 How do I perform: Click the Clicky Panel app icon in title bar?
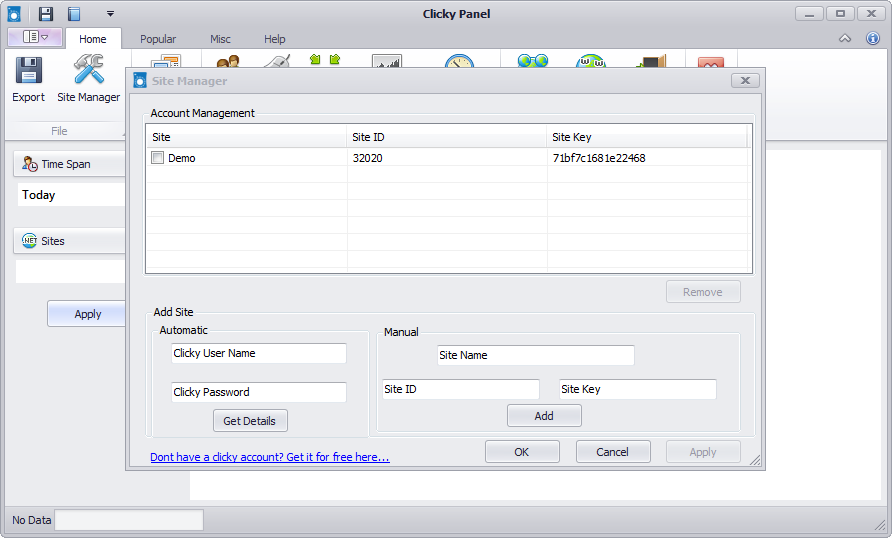pos(14,14)
